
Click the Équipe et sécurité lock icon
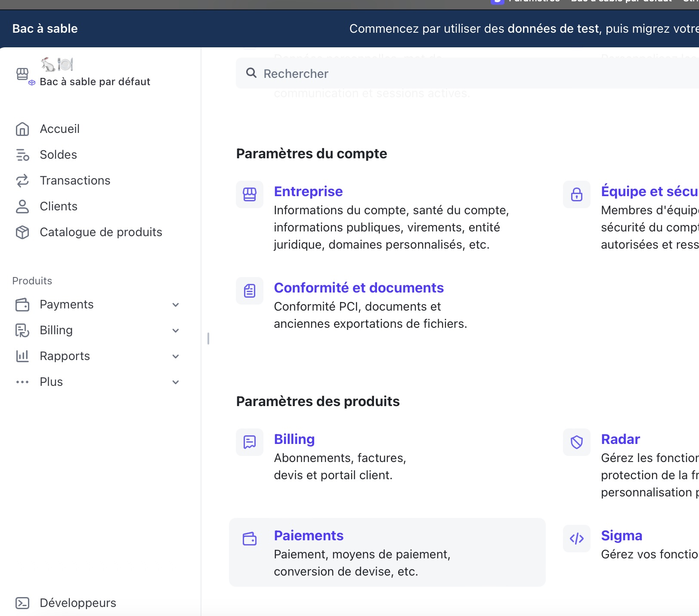(576, 194)
